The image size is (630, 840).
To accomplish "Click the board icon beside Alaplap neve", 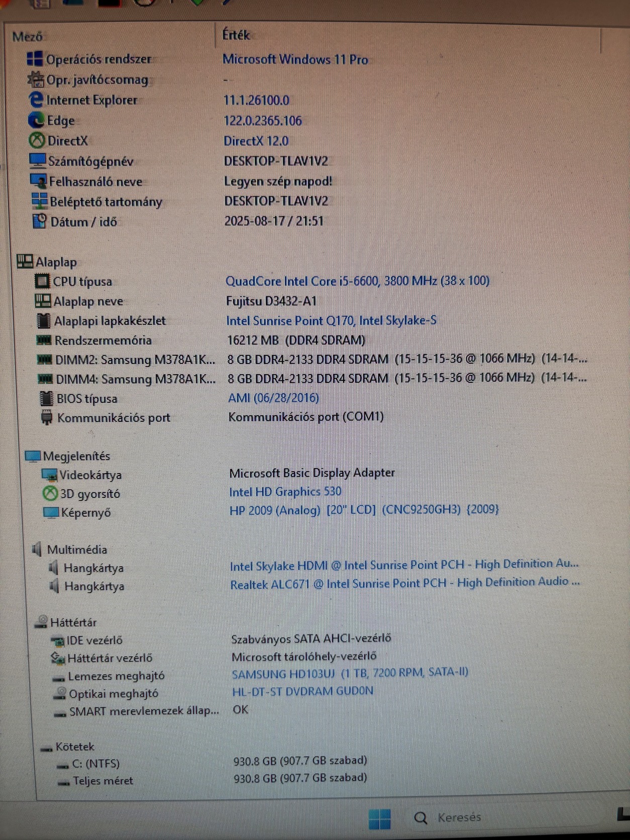I will coord(43,300).
